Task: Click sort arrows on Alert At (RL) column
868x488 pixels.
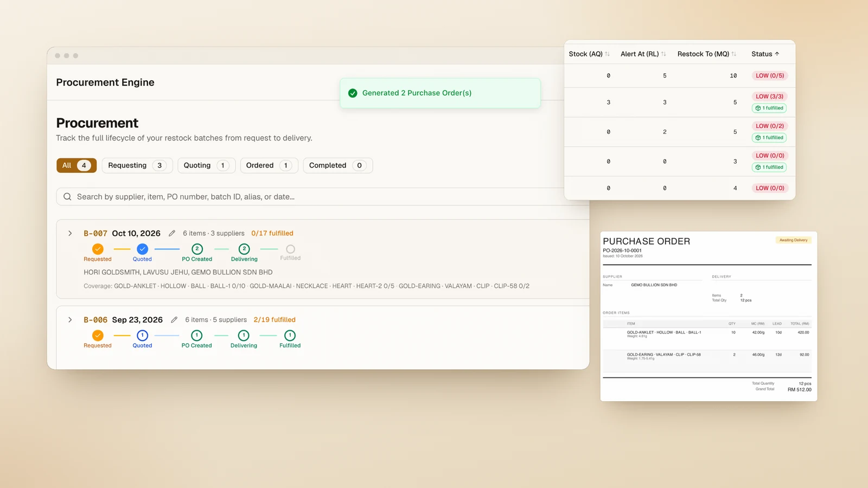Action: click(663, 54)
